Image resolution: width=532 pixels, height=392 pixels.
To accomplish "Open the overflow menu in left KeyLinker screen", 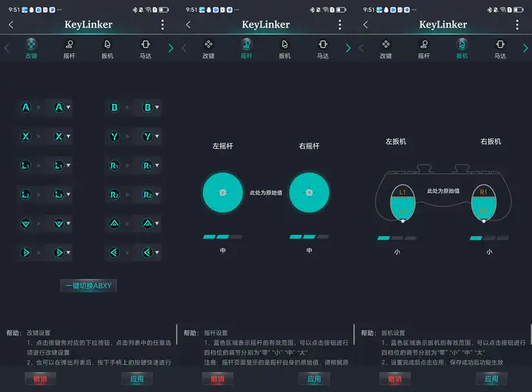I will (163, 24).
